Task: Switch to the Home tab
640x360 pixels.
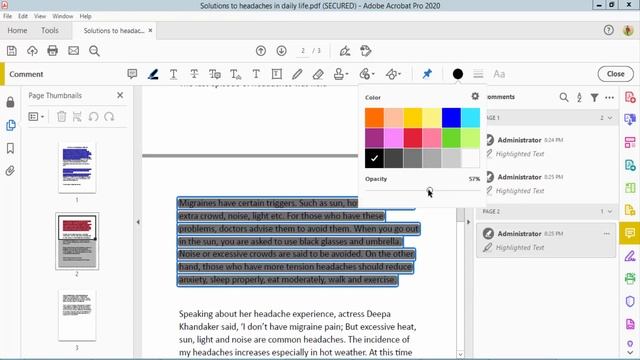Action: click(x=17, y=31)
